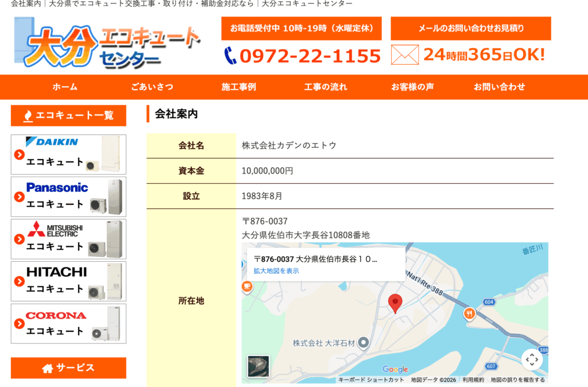This screenshot has width=588, height=387.
Task: Open the ホーム navigation menu item
Action: click(x=65, y=87)
